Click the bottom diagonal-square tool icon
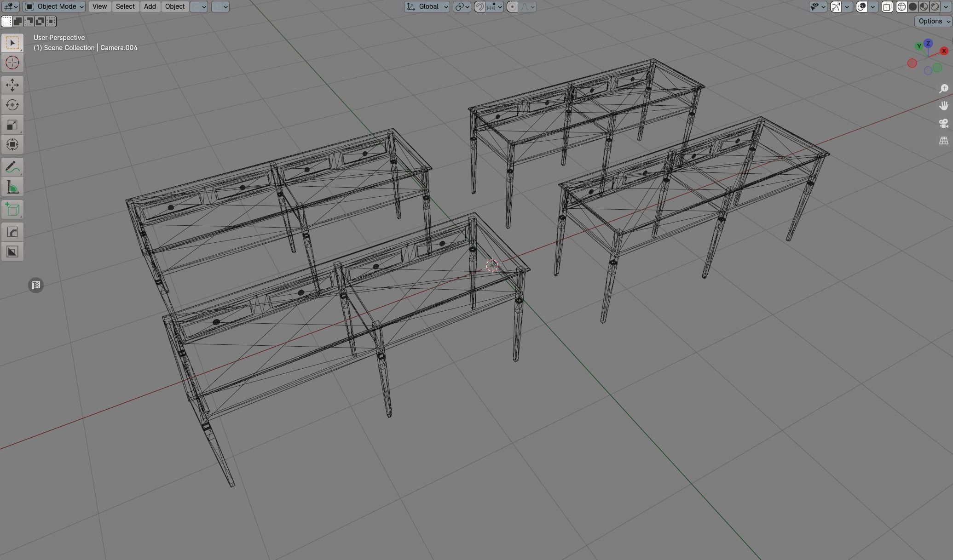Screen dimensions: 953x560 coord(12,252)
